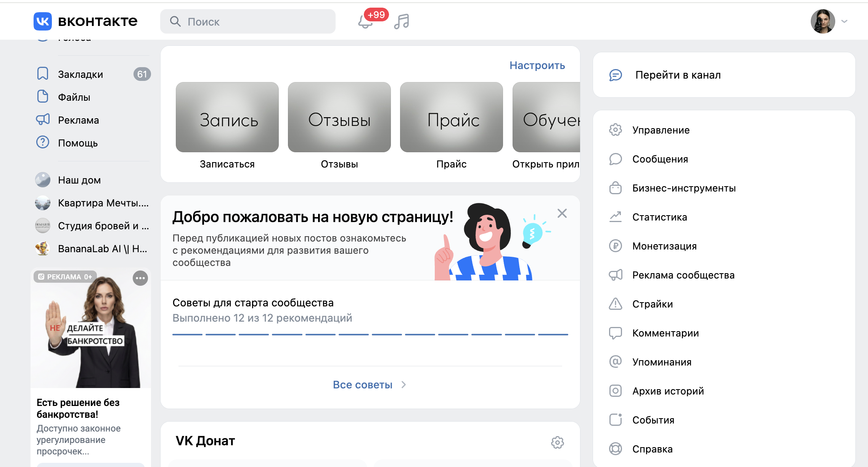Click the Открыть прил label
The width and height of the screenshot is (868, 467).
[x=546, y=164]
